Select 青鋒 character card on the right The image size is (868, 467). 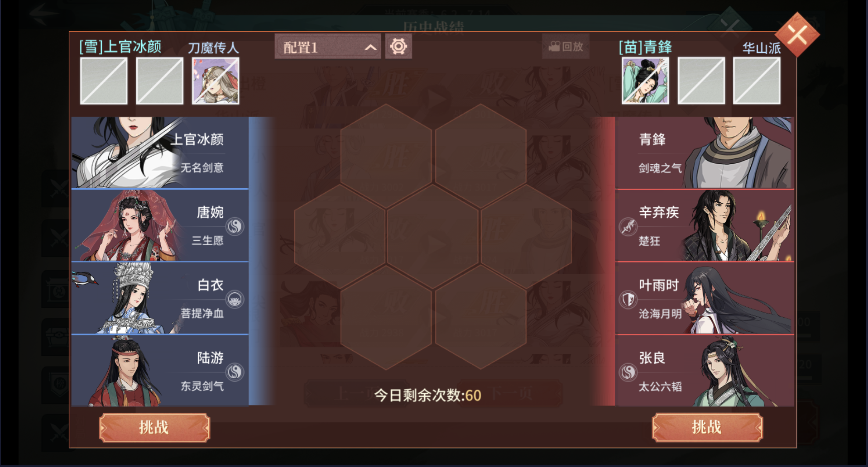pyautogui.click(x=705, y=152)
